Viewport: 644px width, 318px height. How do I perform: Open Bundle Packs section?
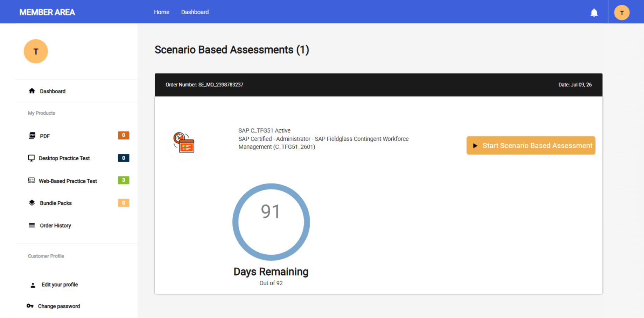point(56,203)
